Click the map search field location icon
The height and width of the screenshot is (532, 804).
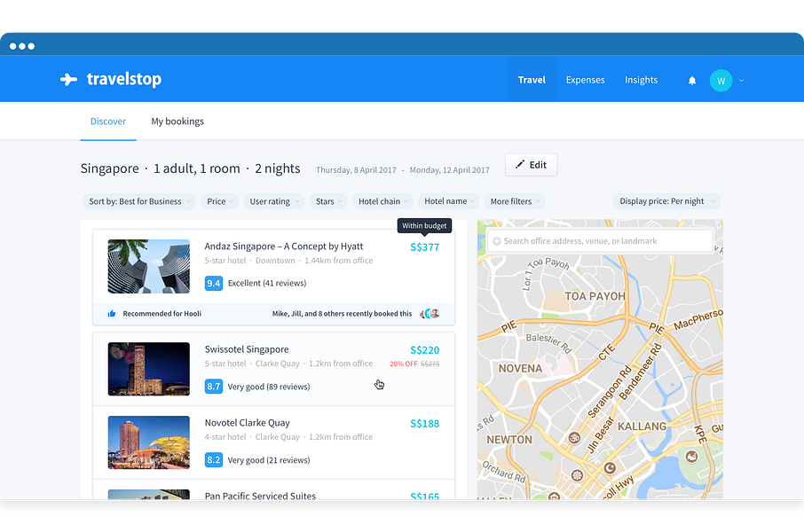[496, 241]
